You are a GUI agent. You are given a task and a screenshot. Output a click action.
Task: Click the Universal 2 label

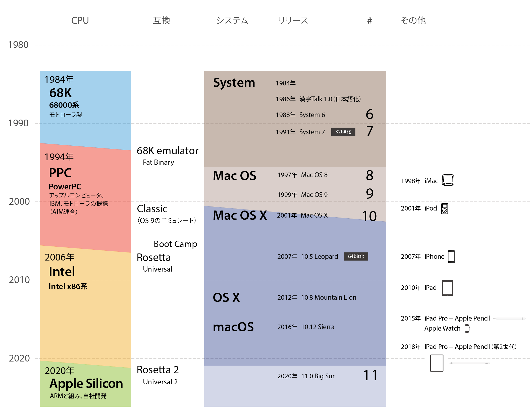[x=160, y=382]
